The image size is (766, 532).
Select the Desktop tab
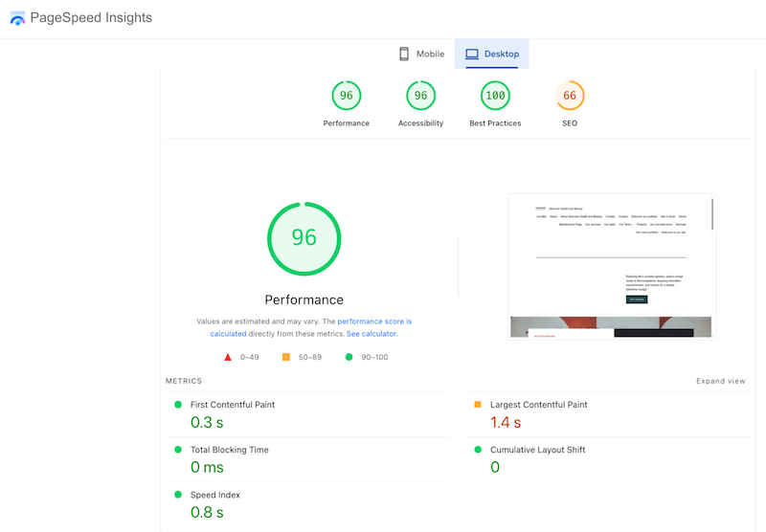[x=492, y=54]
